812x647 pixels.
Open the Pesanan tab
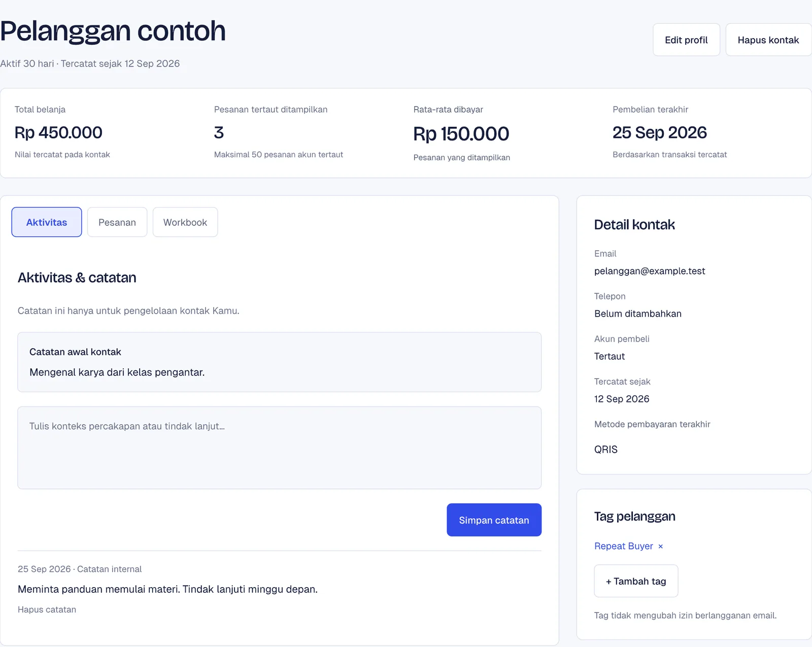pos(117,222)
